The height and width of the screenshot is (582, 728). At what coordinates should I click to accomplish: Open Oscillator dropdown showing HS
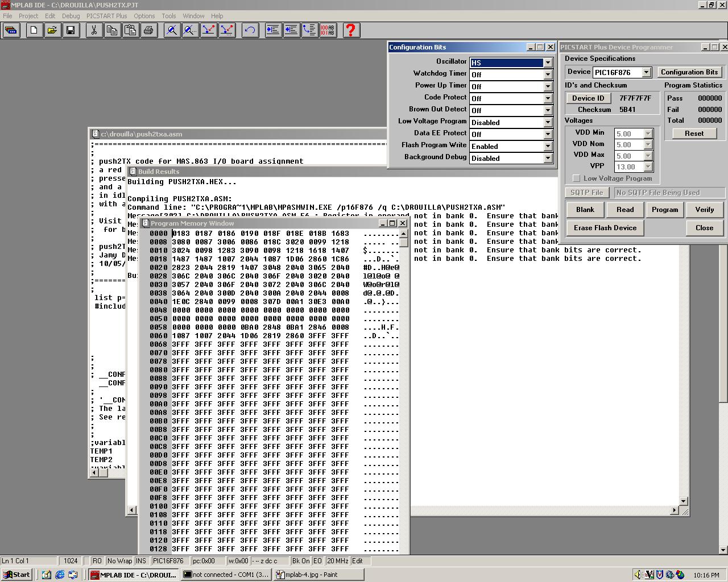point(548,63)
